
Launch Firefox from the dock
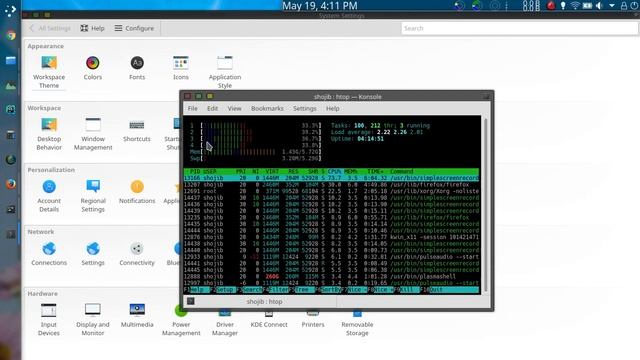11,184
